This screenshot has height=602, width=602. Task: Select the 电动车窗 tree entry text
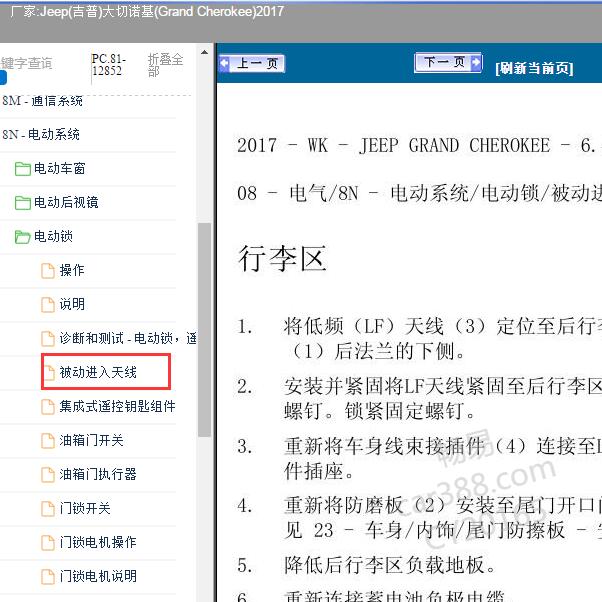60,168
